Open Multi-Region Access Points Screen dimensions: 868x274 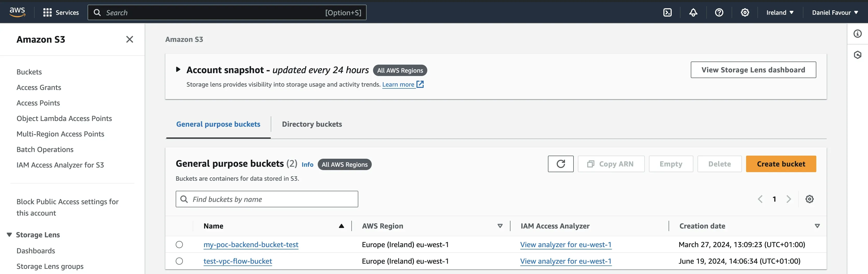60,134
